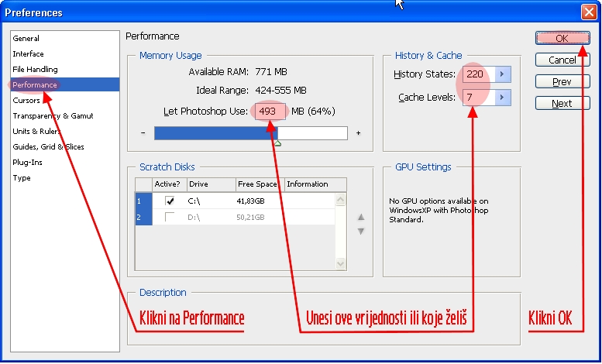
Task: Decrease memory with the minus sign
Action: pos(143,133)
